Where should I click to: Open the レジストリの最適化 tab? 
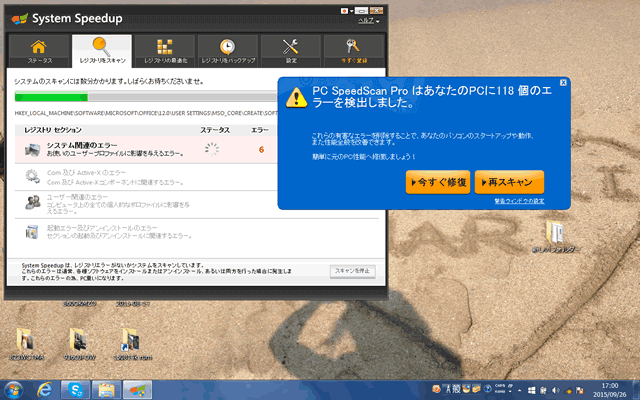(x=165, y=51)
